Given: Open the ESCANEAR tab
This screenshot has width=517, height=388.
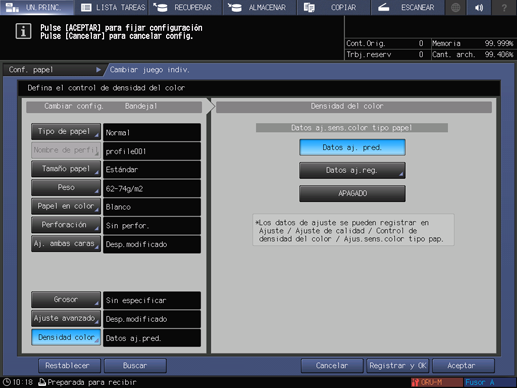Looking at the screenshot, I should pyautogui.click(x=408, y=7).
